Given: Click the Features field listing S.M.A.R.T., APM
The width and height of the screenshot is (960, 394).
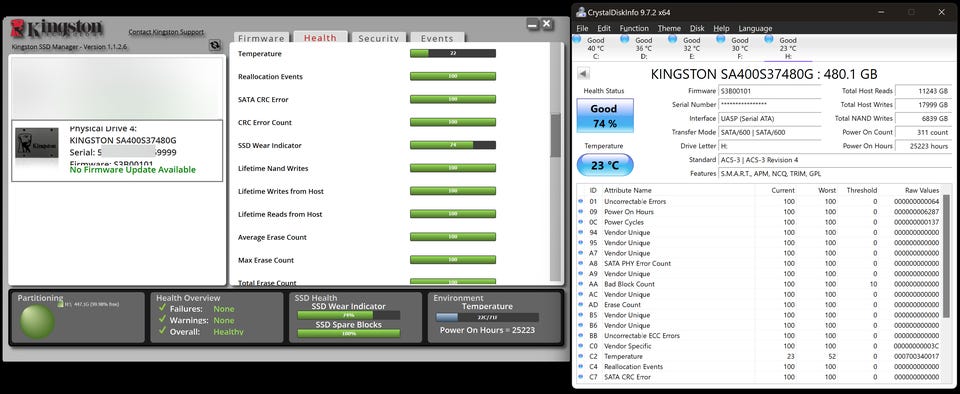Looking at the screenshot, I should (835, 174).
